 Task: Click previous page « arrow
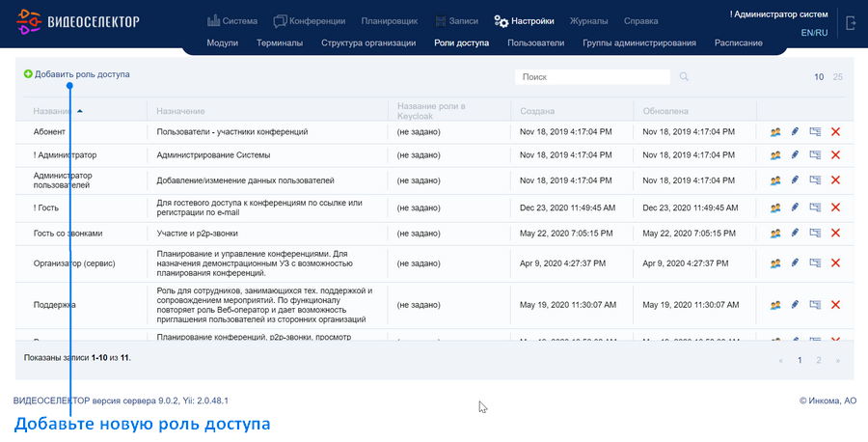pyautogui.click(x=780, y=360)
